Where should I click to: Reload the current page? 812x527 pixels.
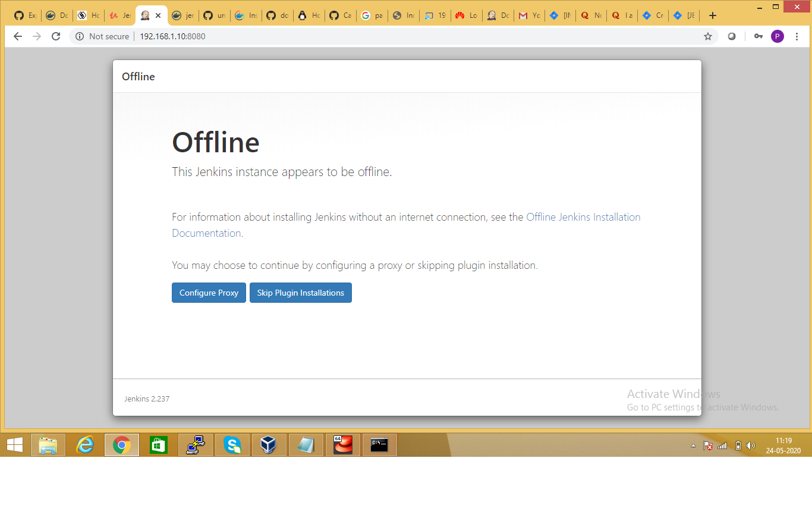[56, 36]
